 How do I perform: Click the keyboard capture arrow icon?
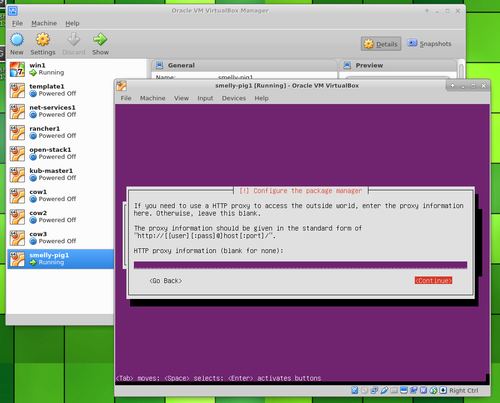pyautogui.click(x=443, y=390)
